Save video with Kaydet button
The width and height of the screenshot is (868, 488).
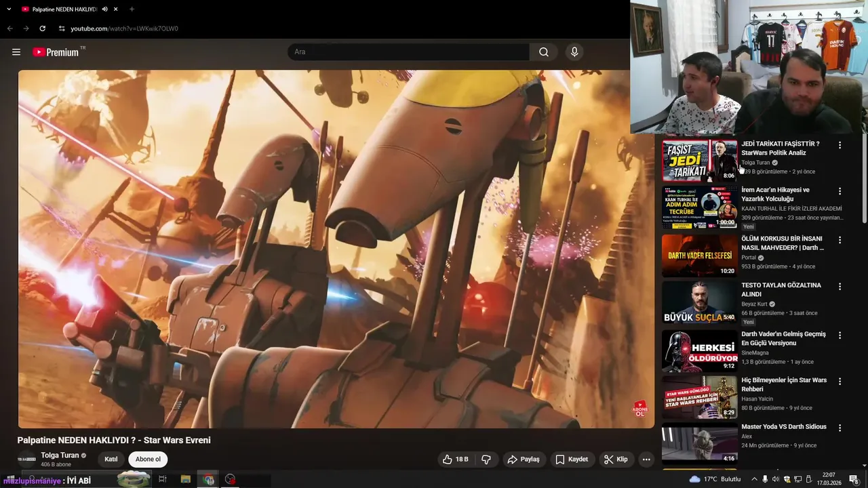click(572, 459)
